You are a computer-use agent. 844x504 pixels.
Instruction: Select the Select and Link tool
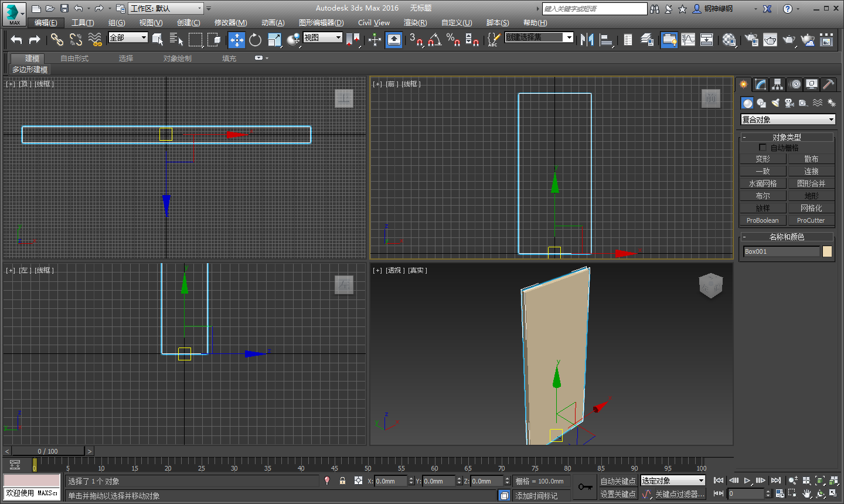pyautogui.click(x=57, y=39)
